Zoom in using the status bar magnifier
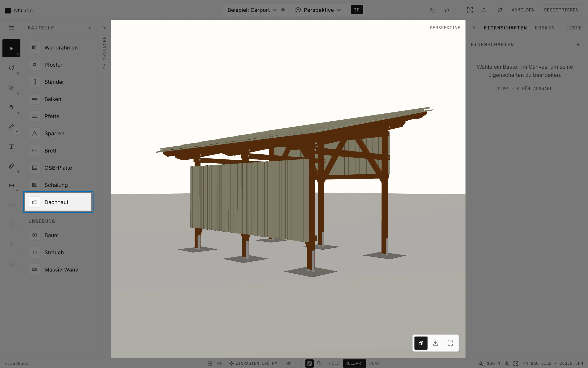The image size is (588, 368). point(507,363)
